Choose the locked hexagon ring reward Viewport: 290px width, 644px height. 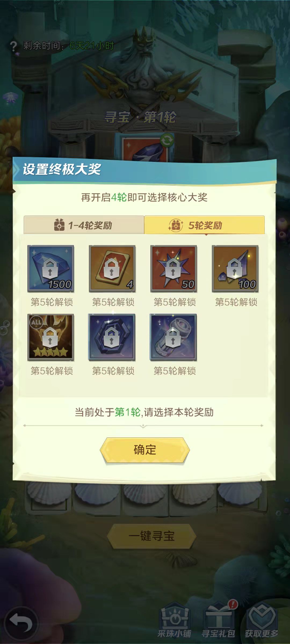click(112, 337)
